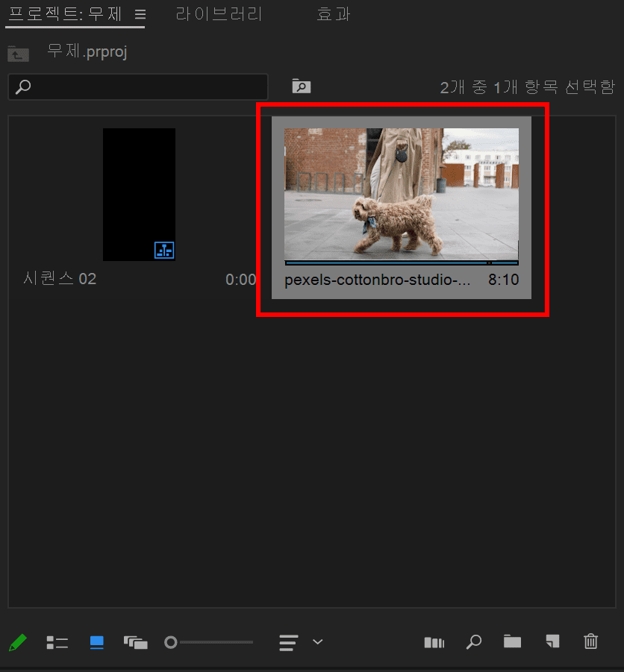This screenshot has height=672, width=624.
Task: Click the 시퀀스 02 name label
Action: pyautogui.click(x=60, y=279)
